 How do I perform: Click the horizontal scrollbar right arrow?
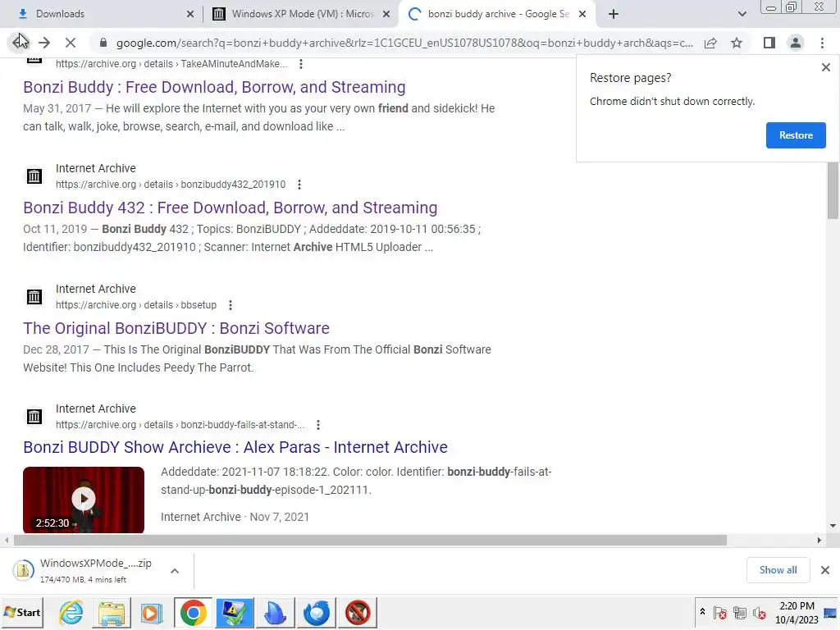pos(819,540)
